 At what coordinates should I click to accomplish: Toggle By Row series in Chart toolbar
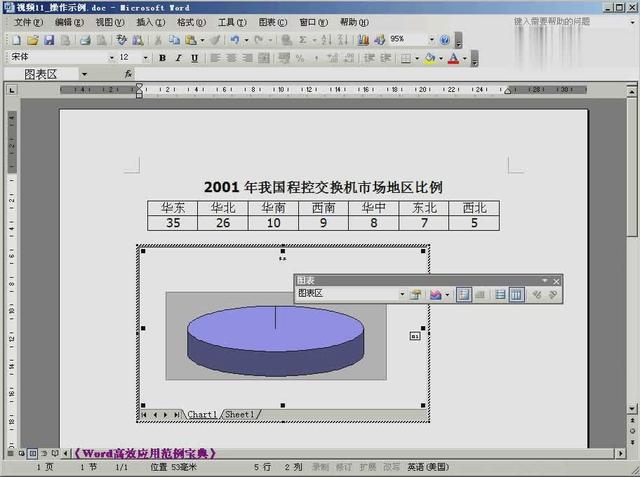point(500,295)
